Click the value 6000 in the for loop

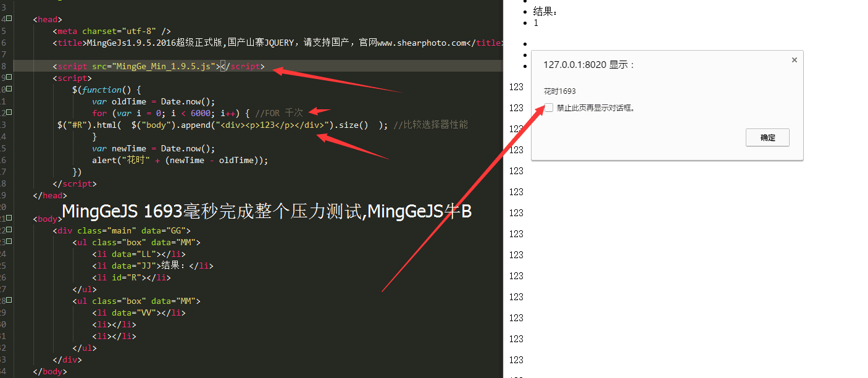tap(200, 113)
